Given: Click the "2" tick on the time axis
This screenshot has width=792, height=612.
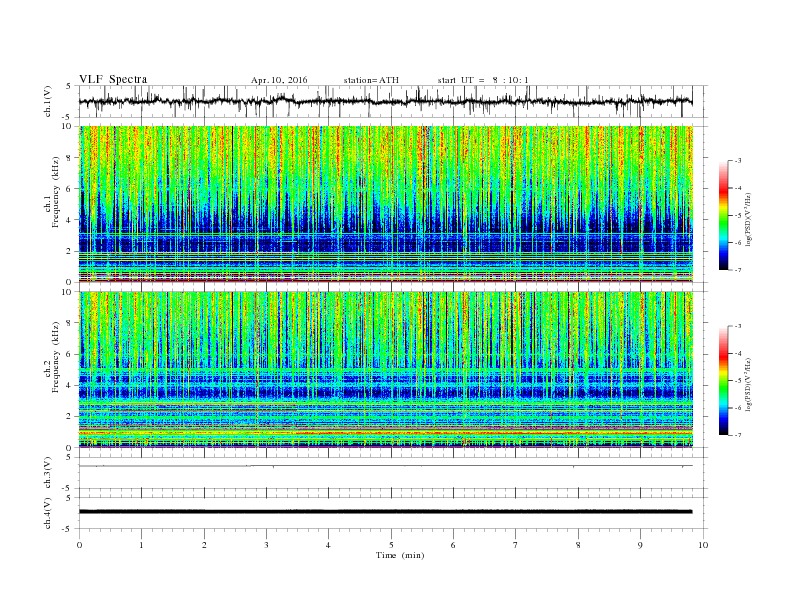Looking at the screenshot, I should pos(204,545).
